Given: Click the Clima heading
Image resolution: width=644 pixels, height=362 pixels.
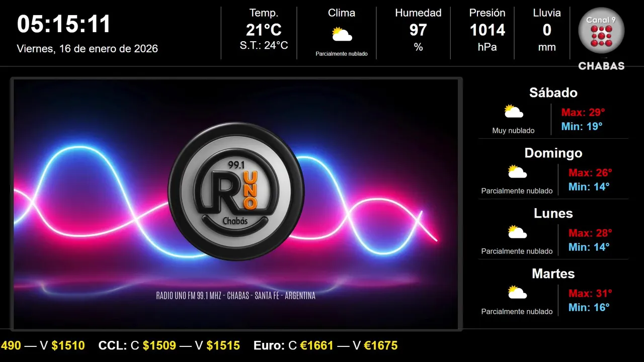Looking at the screenshot, I should [342, 13].
